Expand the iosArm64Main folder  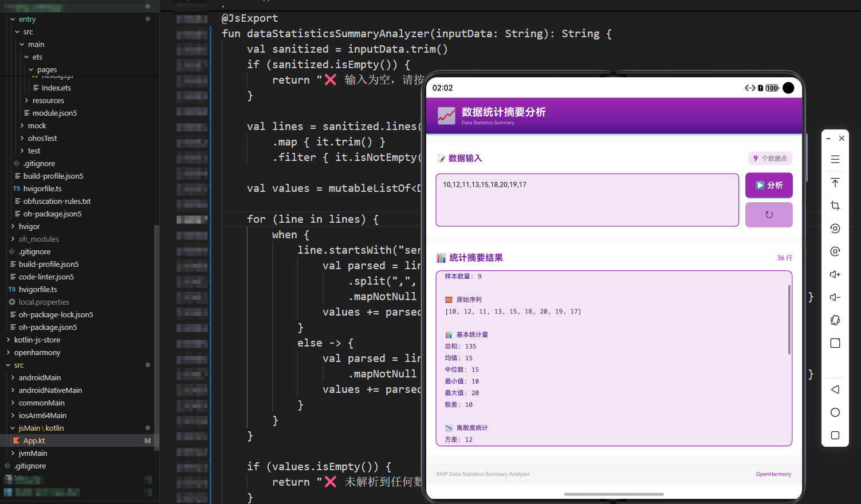coord(13,416)
